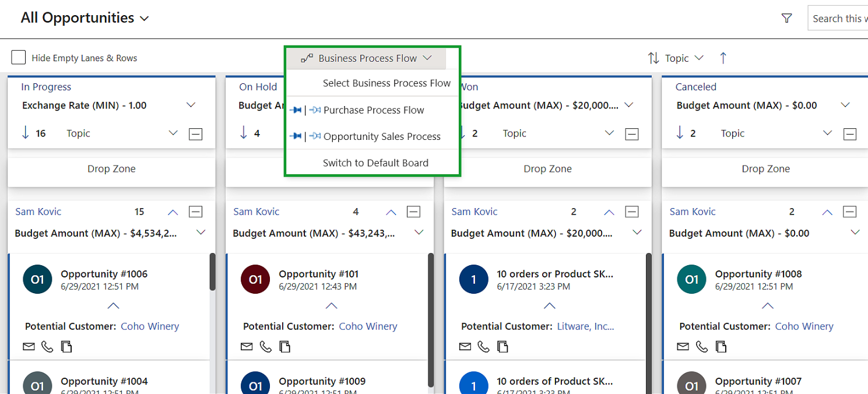Click pin icon beside Purchase Process Flow

click(x=296, y=110)
